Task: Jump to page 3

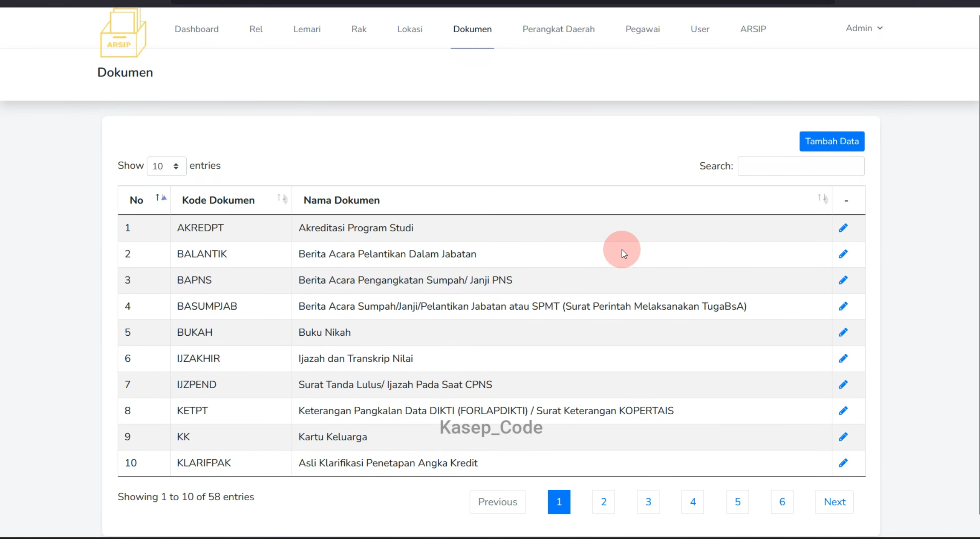Action: 648,502
